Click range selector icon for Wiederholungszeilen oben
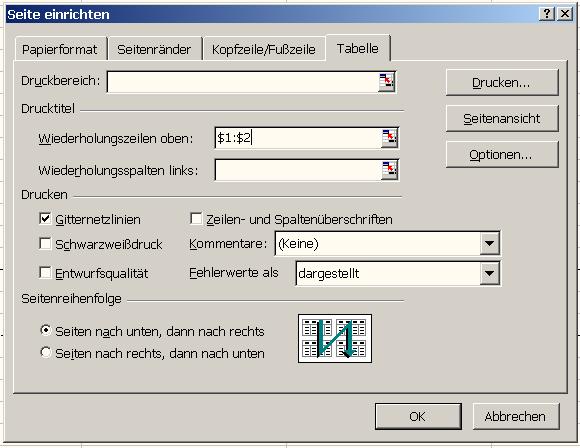 tap(390, 138)
